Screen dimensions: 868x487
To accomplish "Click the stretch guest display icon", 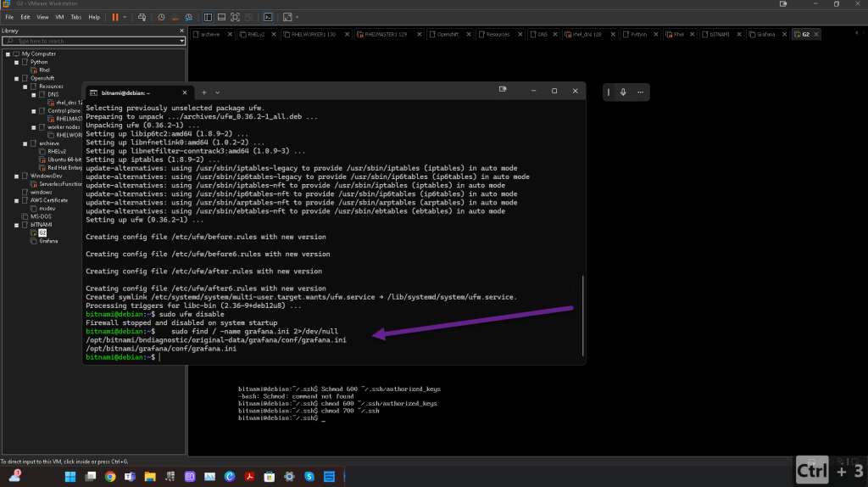I will (x=287, y=17).
